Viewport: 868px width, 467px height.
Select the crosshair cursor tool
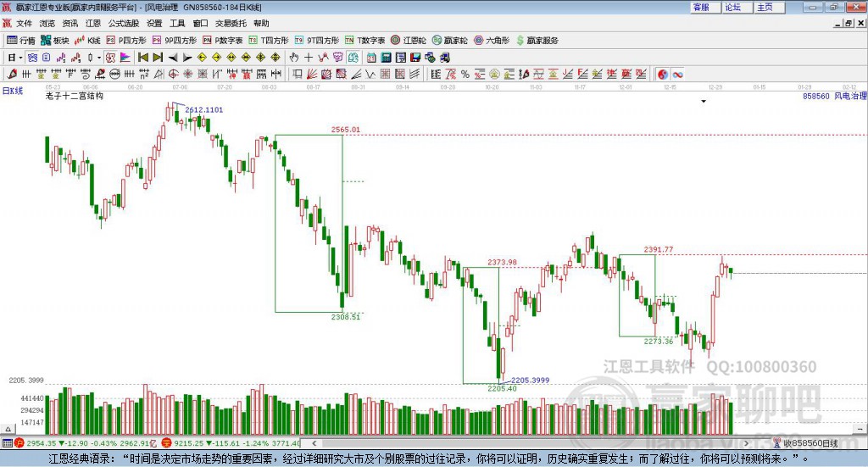point(309,58)
